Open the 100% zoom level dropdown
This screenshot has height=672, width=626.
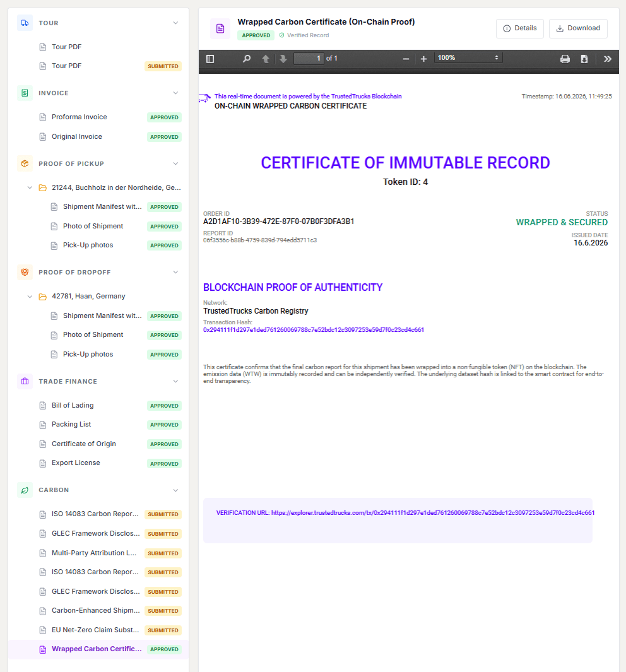pos(468,58)
